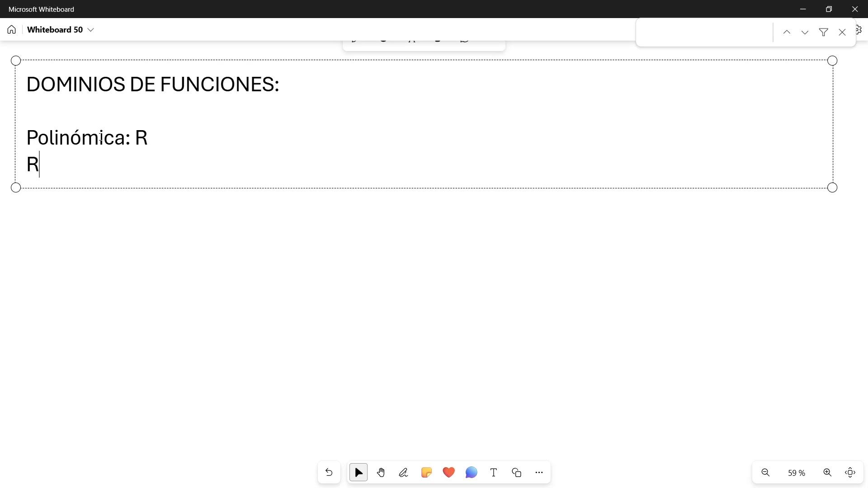Open the Shapes tool
The width and height of the screenshot is (868, 488).
click(516, 473)
